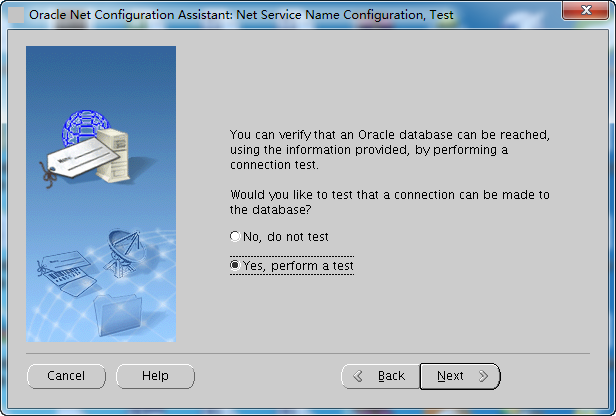Click the beige server tower icon

click(x=114, y=155)
